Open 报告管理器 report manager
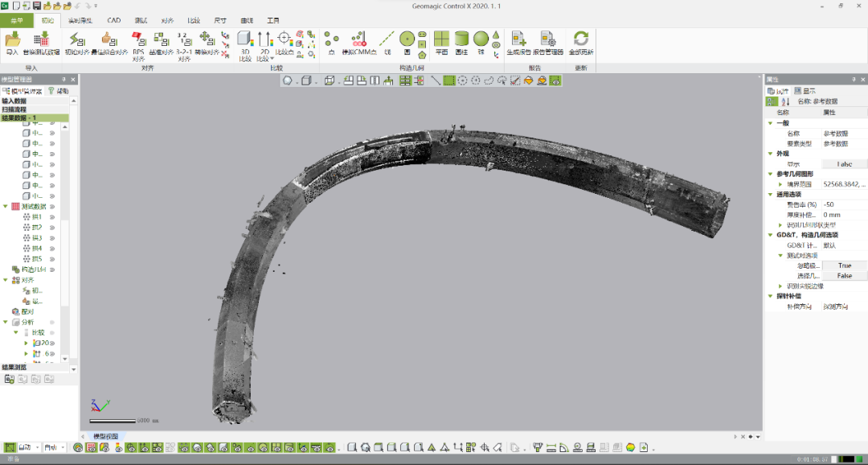 pyautogui.click(x=548, y=43)
